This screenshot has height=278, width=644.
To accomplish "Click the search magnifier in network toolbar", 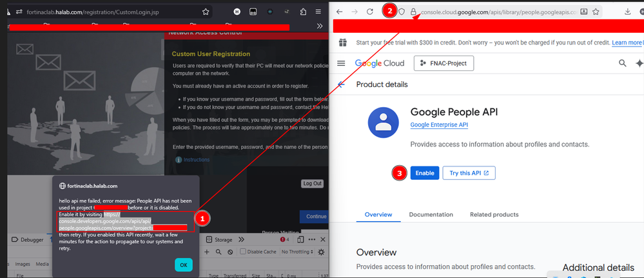I will (x=219, y=252).
